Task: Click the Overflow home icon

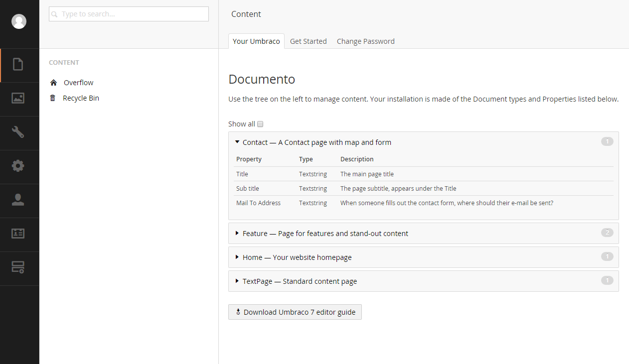Action: pos(53,83)
